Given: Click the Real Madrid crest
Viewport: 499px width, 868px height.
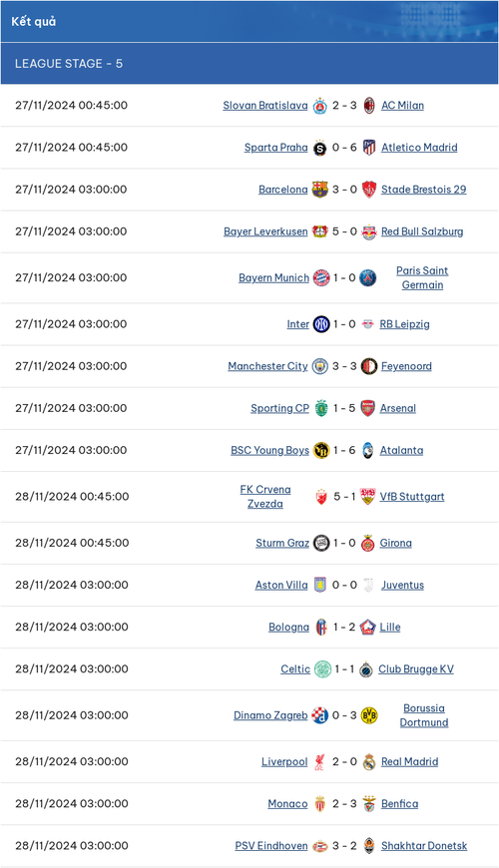Looking at the screenshot, I should pos(369,761).
